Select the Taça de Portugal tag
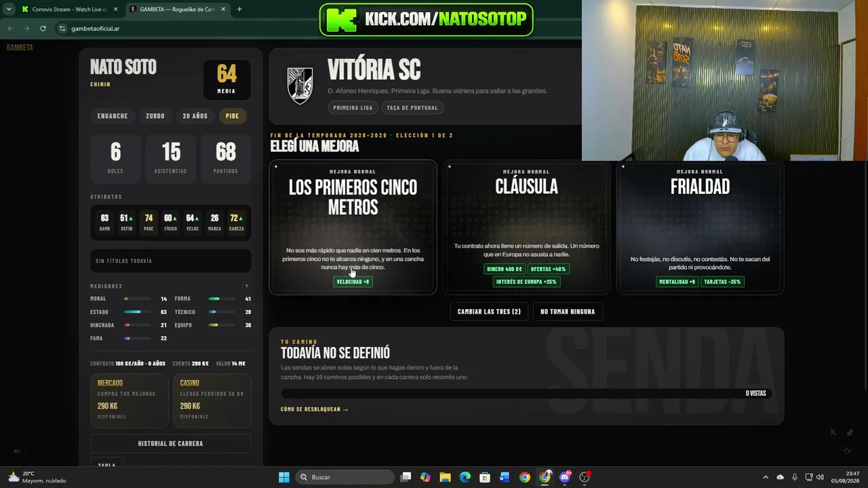The height and width of the screenshot is (488, 868). click(412, 108)
